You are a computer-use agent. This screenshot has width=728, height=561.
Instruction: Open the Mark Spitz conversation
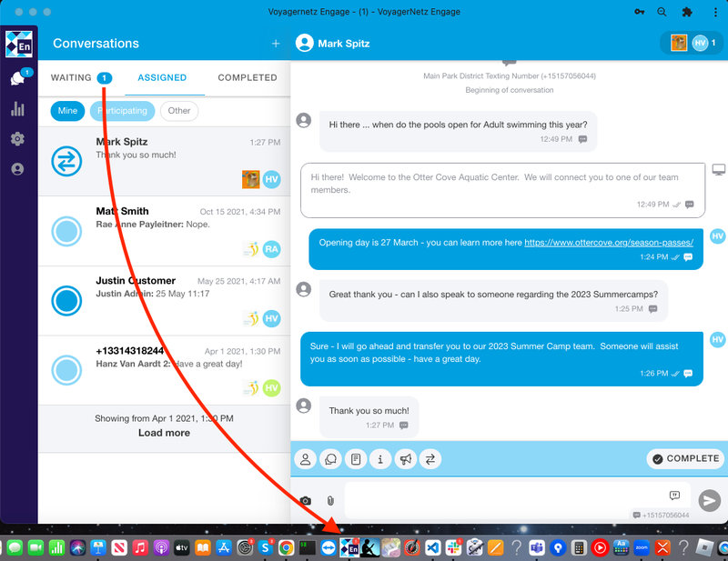[x=165, y=161]
